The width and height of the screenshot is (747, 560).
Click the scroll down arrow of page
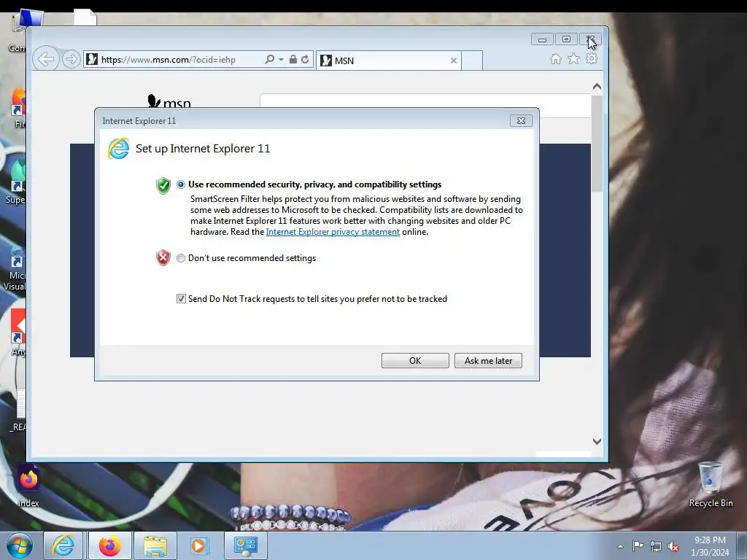pyautogui.click(x=597, y=441)
